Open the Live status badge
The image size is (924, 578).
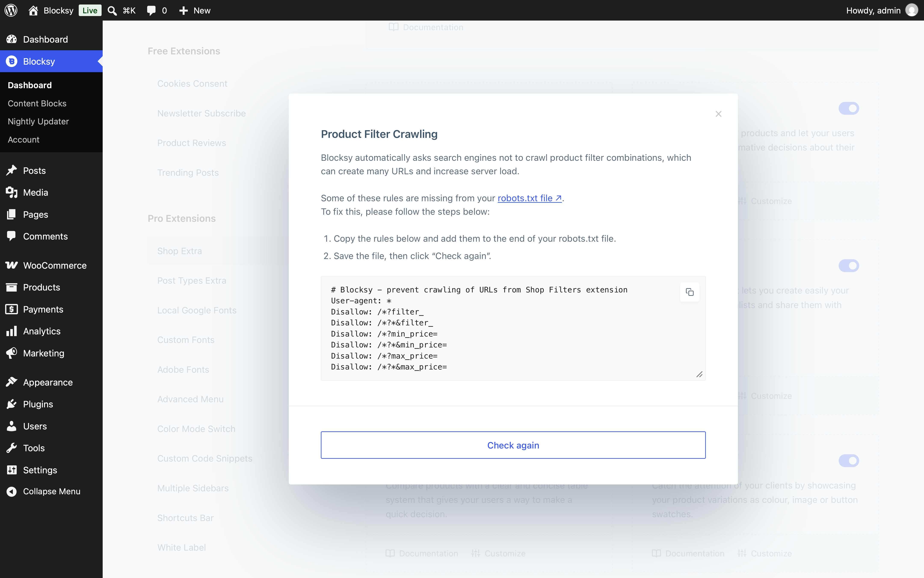tap(90, 10)
